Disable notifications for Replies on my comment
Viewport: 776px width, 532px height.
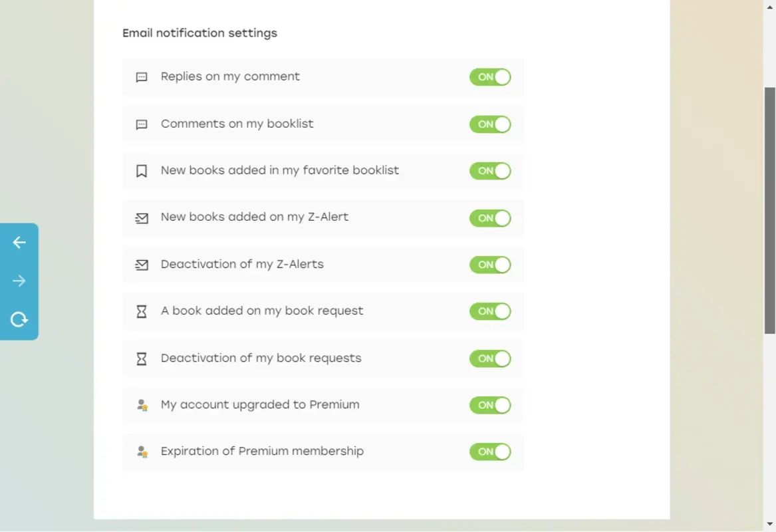(490, 76)
